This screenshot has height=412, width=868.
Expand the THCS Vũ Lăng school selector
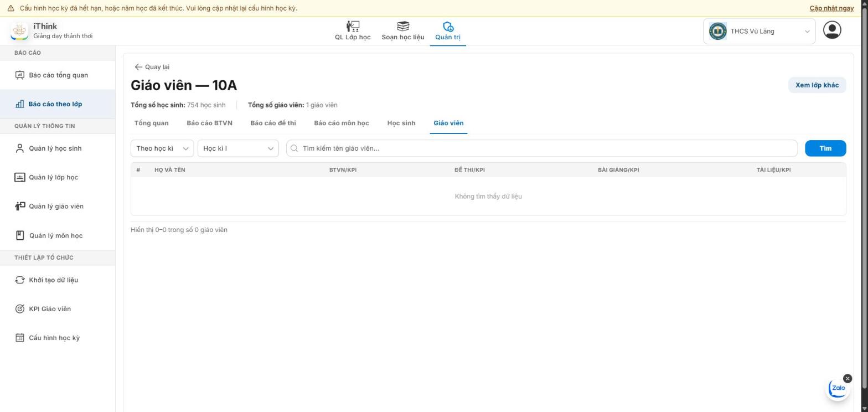tap(759, 31)
